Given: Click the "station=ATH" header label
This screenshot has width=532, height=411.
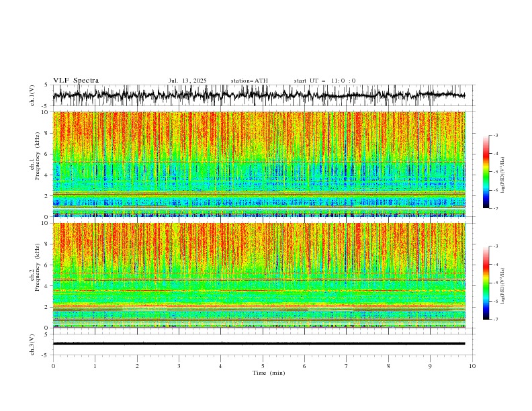Looking at the screenshot, I should pyautogui.click(x=249, y=81).
